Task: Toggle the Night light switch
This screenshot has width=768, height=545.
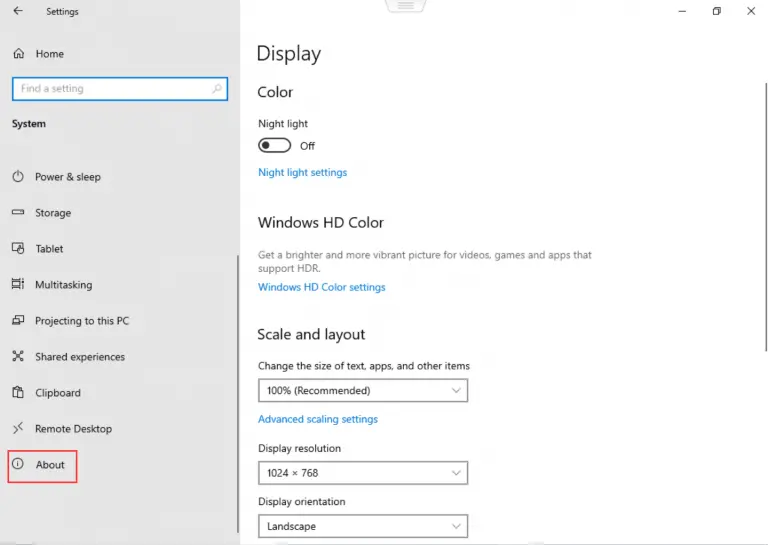Action: click(x=274, y=145)
